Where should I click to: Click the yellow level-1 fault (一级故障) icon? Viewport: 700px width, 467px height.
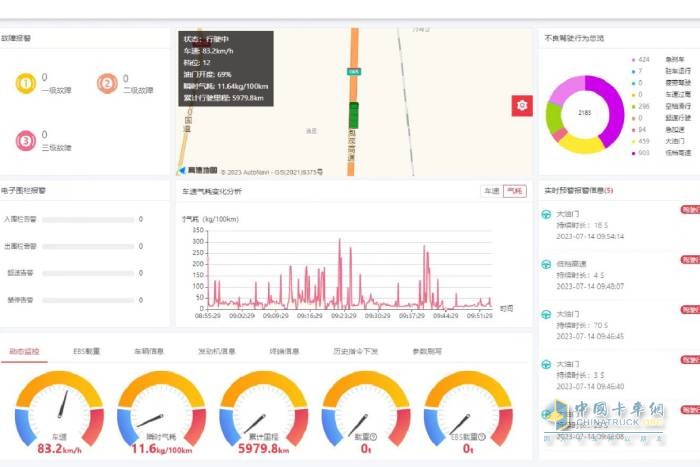[x=25, y=83]
